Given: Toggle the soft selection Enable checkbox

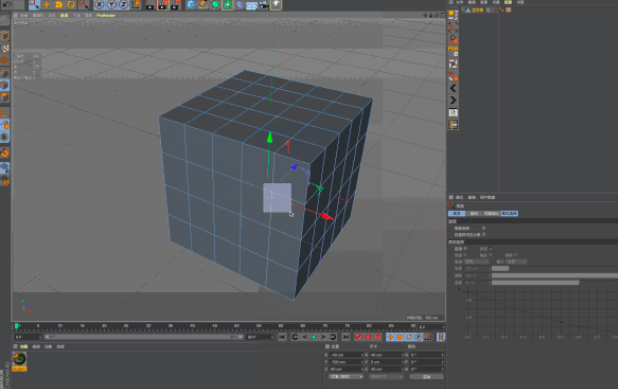Looking at the screenshot, I should (465, 249).
